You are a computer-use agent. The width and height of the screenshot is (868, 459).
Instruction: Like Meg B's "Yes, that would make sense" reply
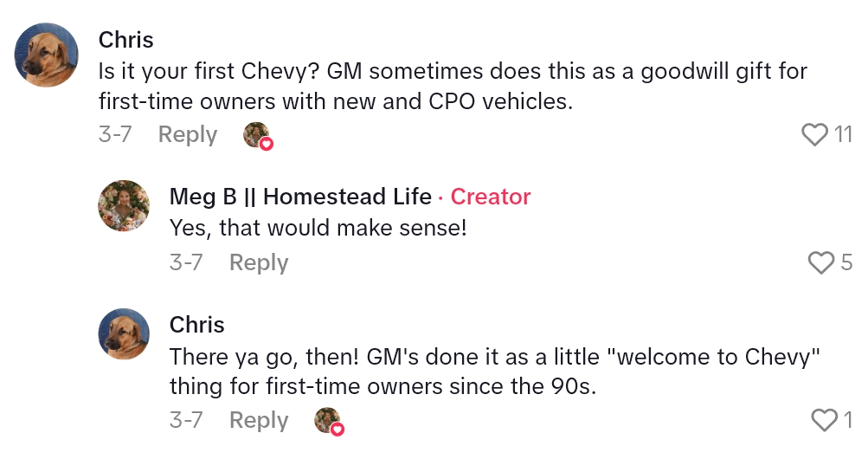820,262
